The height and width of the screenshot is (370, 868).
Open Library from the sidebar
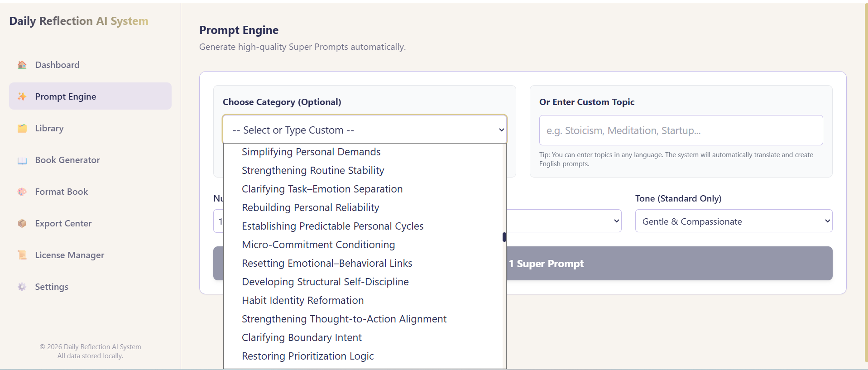coord(49,128)
